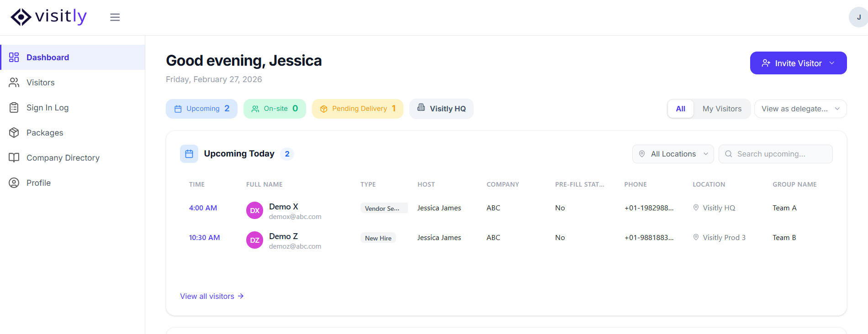Click the Profile user-circle icon

click(14, 183)
